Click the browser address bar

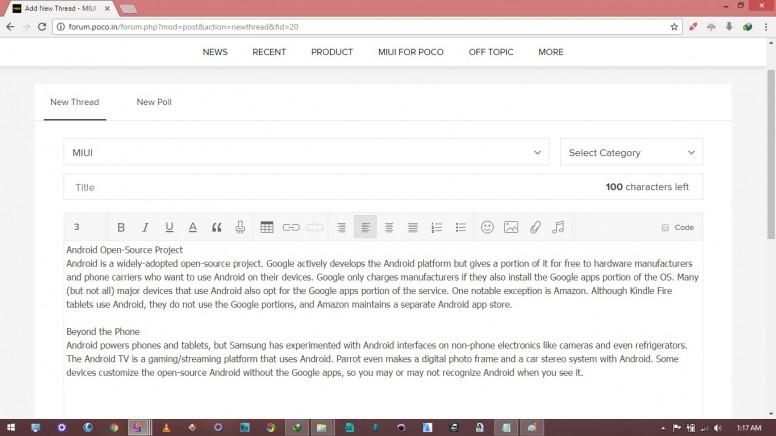click(366, 27)
